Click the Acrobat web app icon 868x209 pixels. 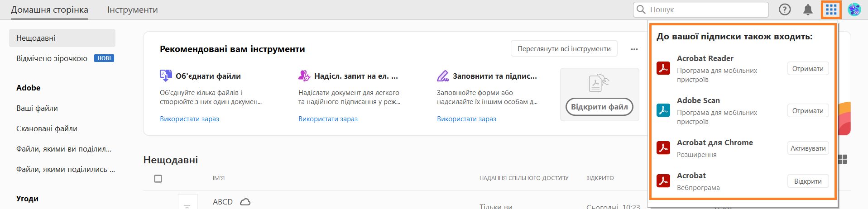click(x=663, y=181)
